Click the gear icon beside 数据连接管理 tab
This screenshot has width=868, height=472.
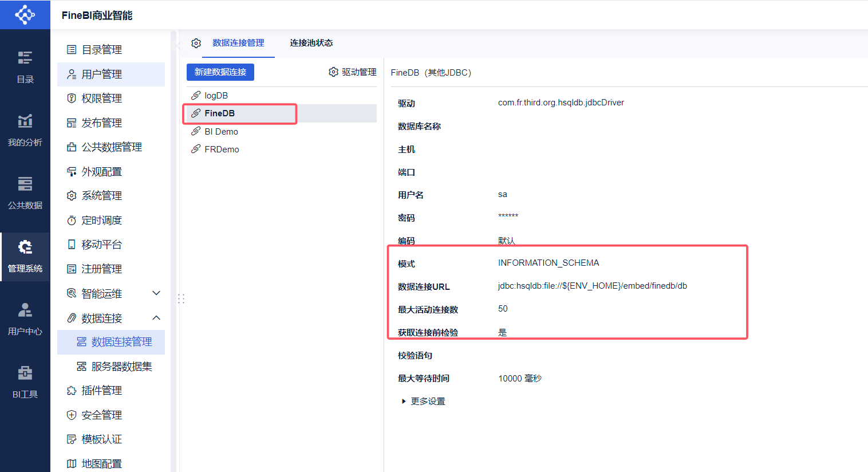click(196, 43)
